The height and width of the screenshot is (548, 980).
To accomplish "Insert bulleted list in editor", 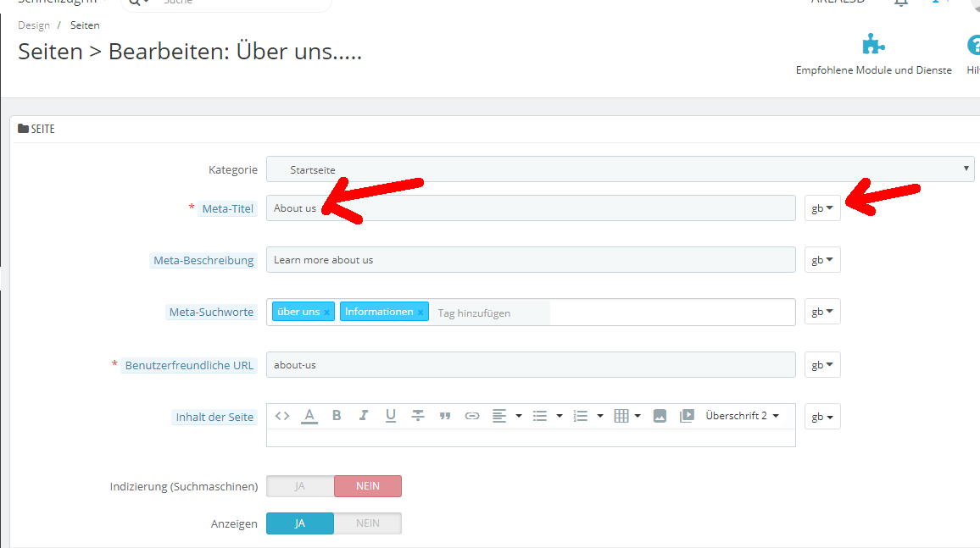I will [x=540, y=416].
